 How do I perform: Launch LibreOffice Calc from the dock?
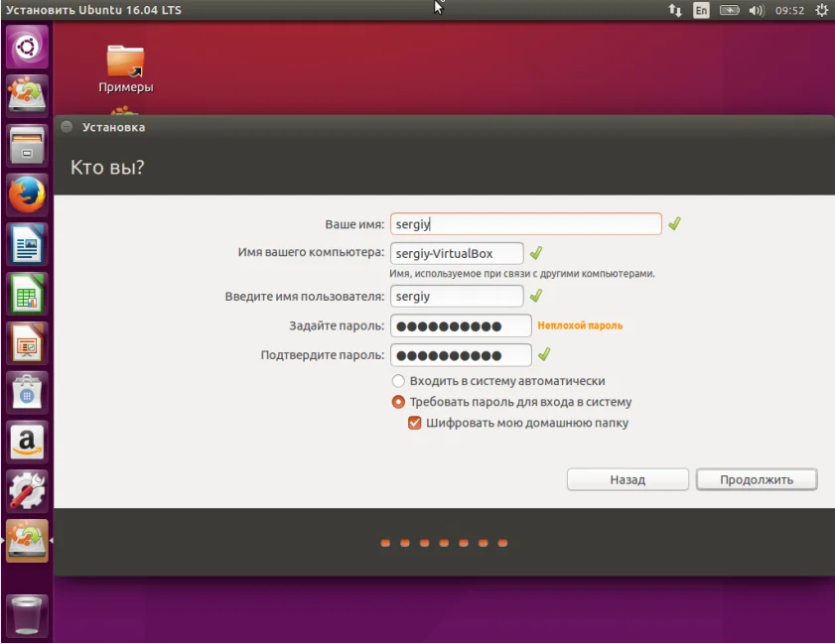click(27, 294)
